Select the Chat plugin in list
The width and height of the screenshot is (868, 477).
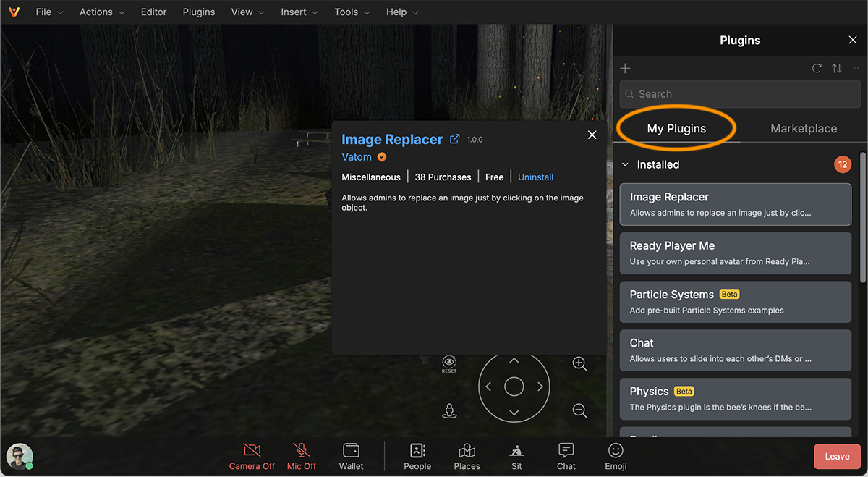point(736,350)
